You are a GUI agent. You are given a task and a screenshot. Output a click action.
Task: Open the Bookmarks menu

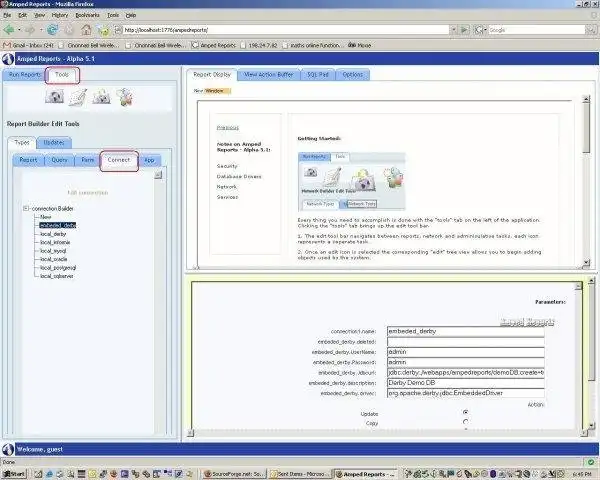click(87, 15)
